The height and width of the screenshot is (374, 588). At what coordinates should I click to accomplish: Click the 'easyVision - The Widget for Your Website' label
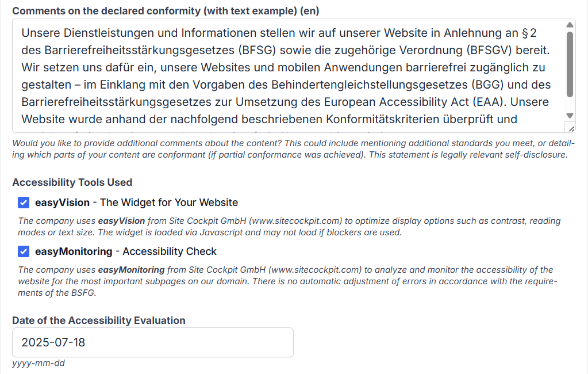[x=136, y=203]
